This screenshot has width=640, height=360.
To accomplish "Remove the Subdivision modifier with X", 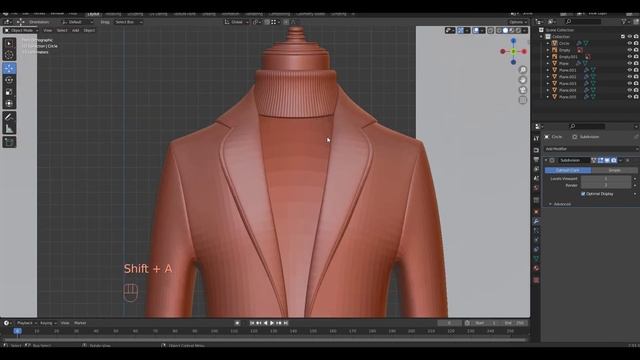I will [628, 160].
